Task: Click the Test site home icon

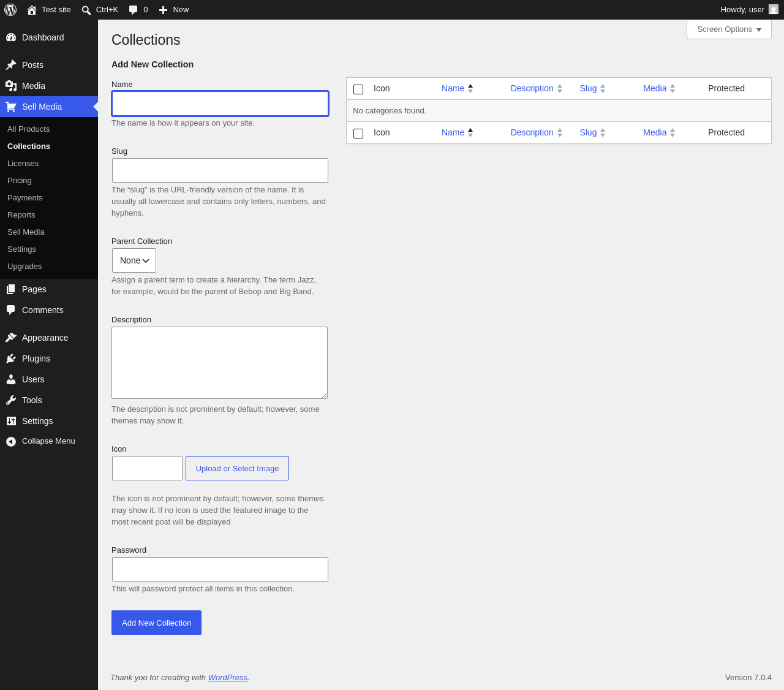Action: tap(32, 10)
